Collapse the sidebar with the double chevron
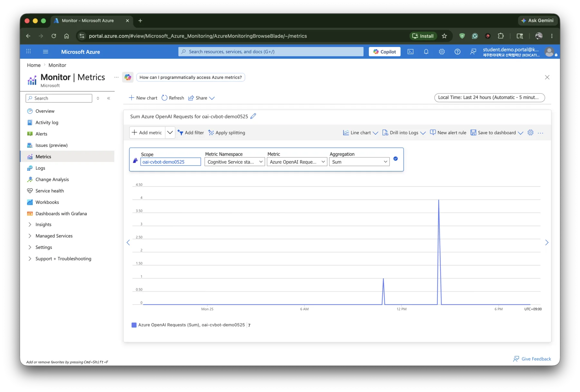580x392 pixels. pos(109,98)
